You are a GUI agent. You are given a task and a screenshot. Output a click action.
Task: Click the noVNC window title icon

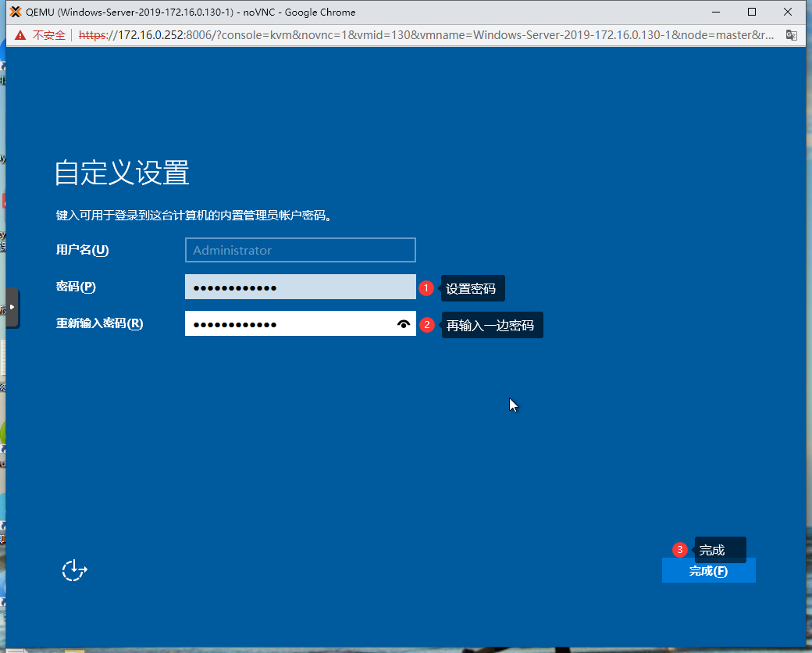16,12
